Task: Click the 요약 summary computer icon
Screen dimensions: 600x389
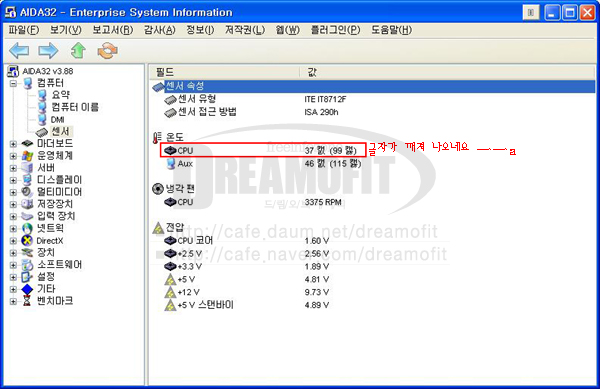Action: coord(42,95)
